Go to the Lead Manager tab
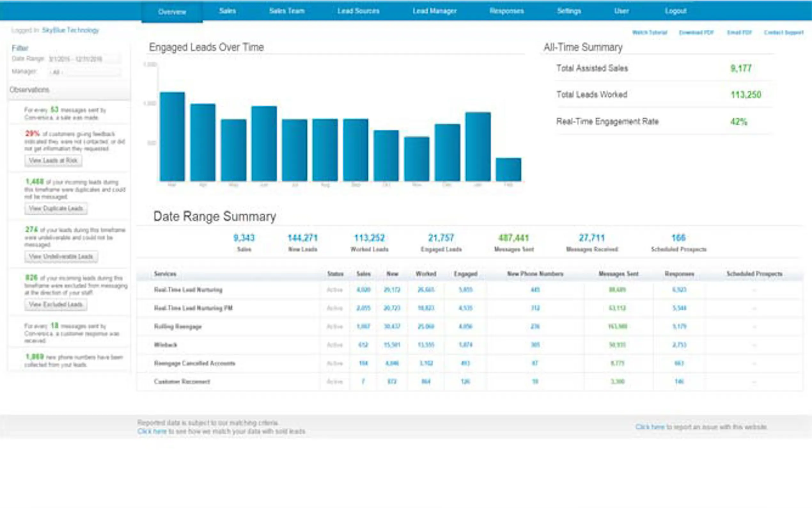Image resolution: width=812 pixels, height=508 pixels. 434,11
